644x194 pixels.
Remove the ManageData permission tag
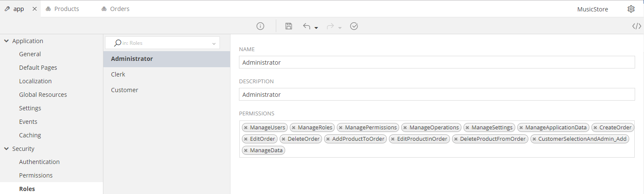[246, 150]
